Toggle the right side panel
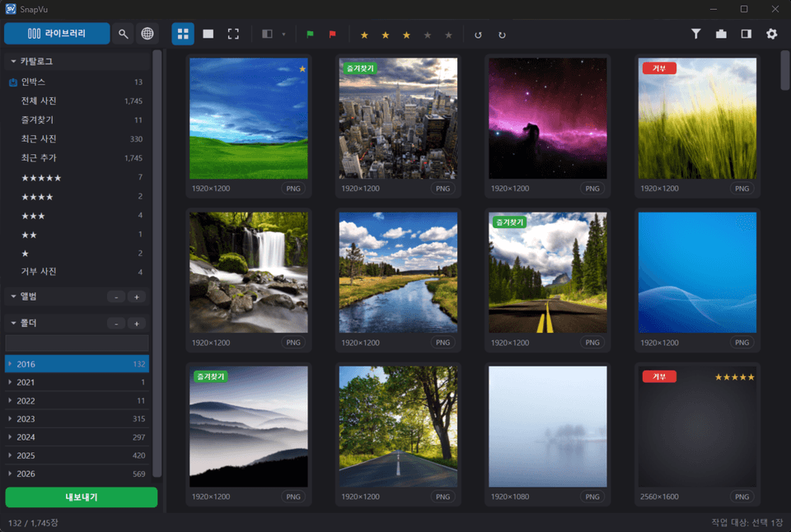This screenshot has height=532, width=791. [x=747, y=34]
